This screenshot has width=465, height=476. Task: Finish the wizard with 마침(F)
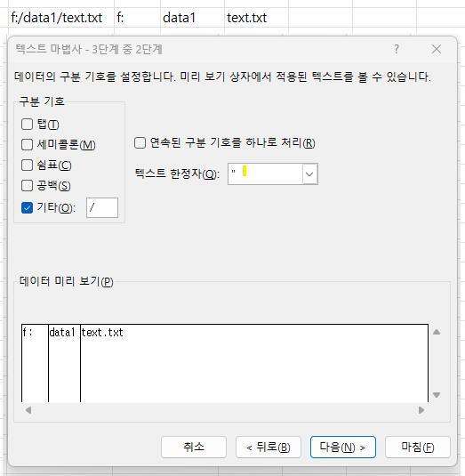coord(418,447)
